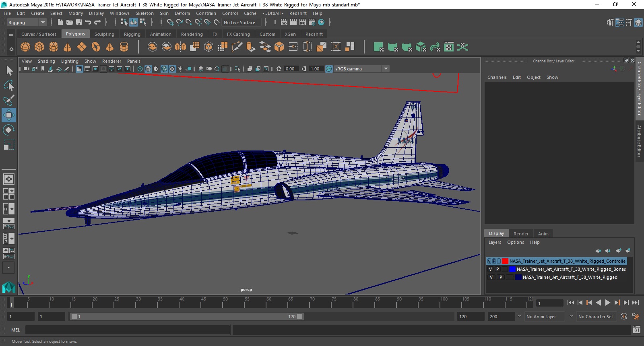Click the New scene icon
644x346 pixels.
point(60,23)
